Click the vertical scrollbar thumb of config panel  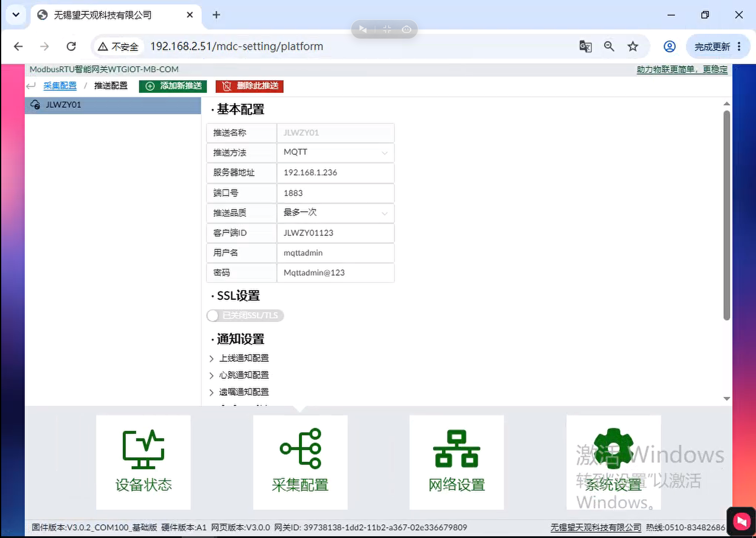coord(727,215)
